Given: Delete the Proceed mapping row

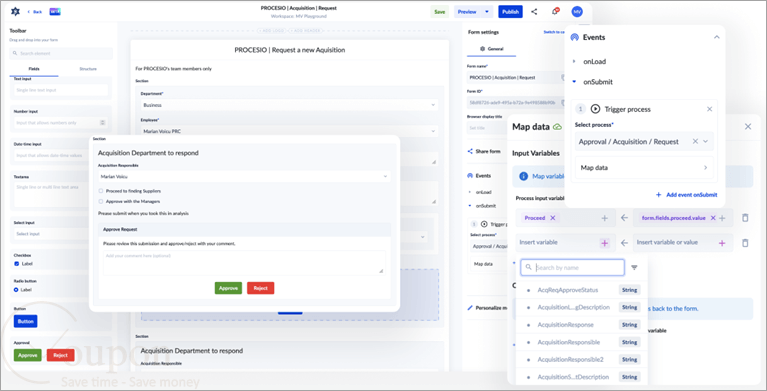Looking at the screenshot, I should pos(745,218).
